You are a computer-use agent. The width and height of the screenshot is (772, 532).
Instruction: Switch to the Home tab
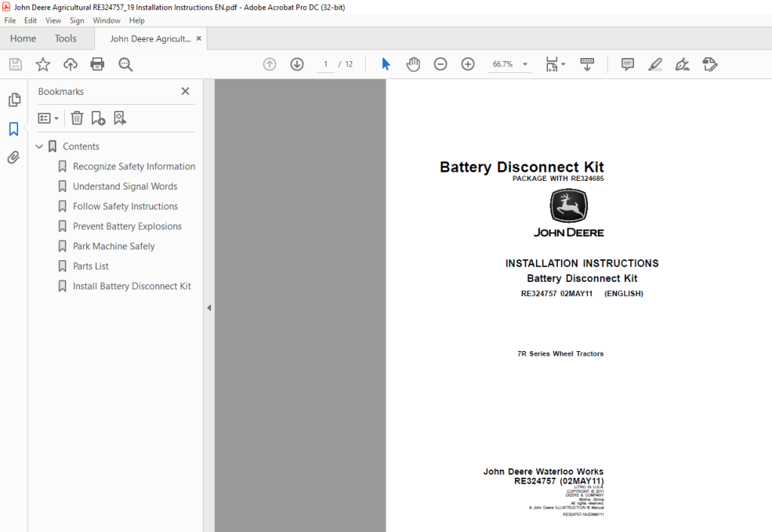pos(23,38)
